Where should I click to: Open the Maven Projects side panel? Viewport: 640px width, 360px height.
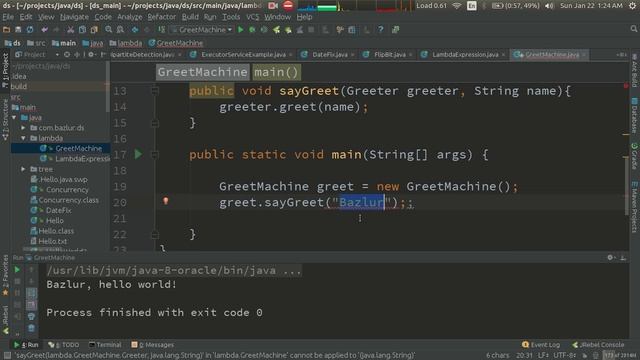[x=634, y=207]
